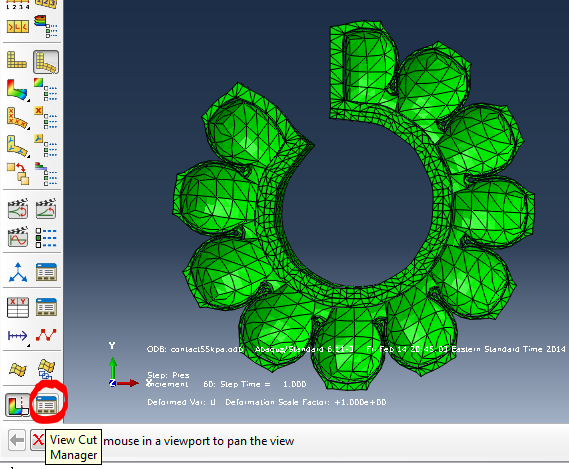Plot contours on the deformed shape

pos(17,89)
